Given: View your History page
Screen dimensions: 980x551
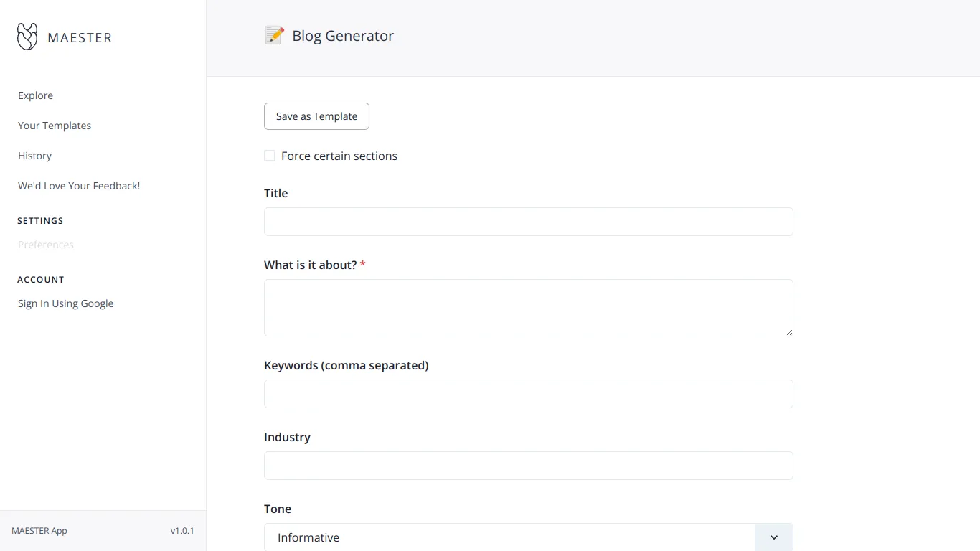Looking at the screenshot, I should coord(34,156).
